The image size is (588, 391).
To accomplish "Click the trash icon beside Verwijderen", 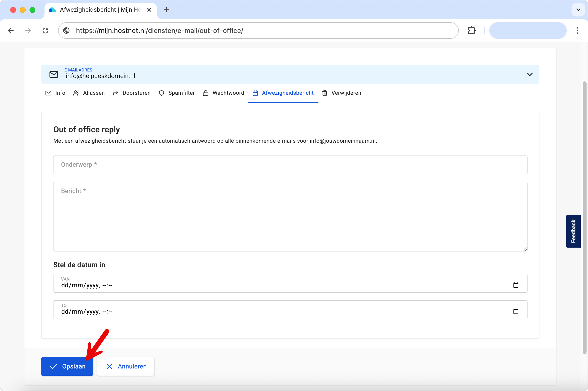I will click(325, 93).
